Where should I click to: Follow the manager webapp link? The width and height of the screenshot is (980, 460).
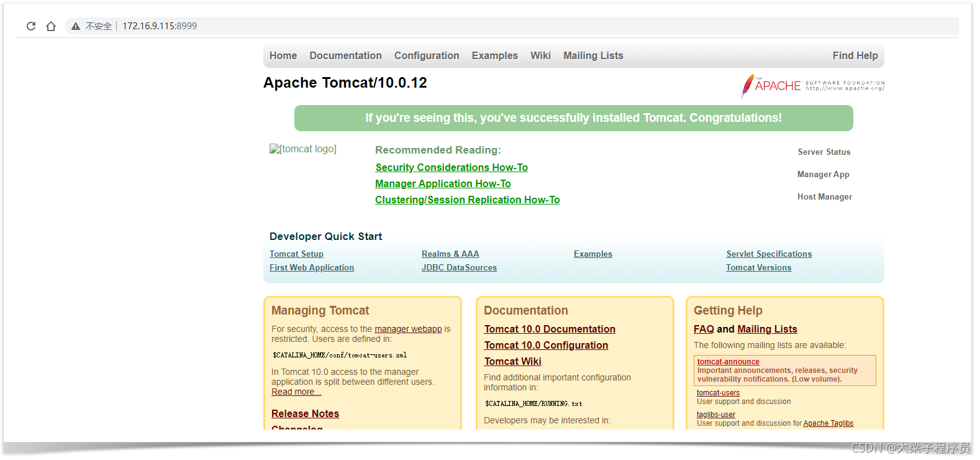point(408,329)
